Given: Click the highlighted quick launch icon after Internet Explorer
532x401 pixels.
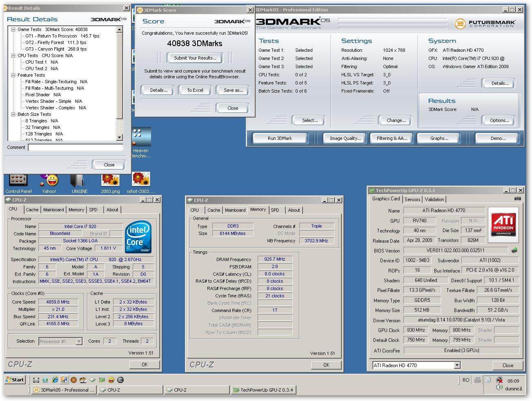Looking at the screenshot, I should [64, 380].
